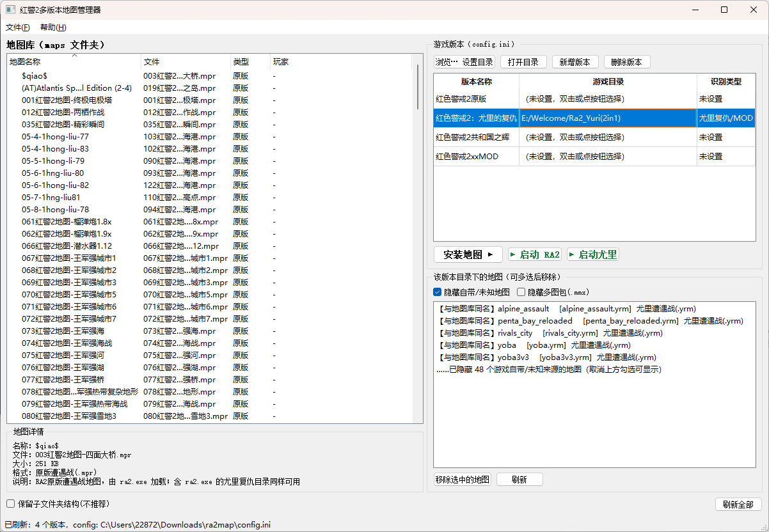The width and height of the screenshot is (769, 532).
Task: Open the 文件(F) menu
Action: coord(18,27)
